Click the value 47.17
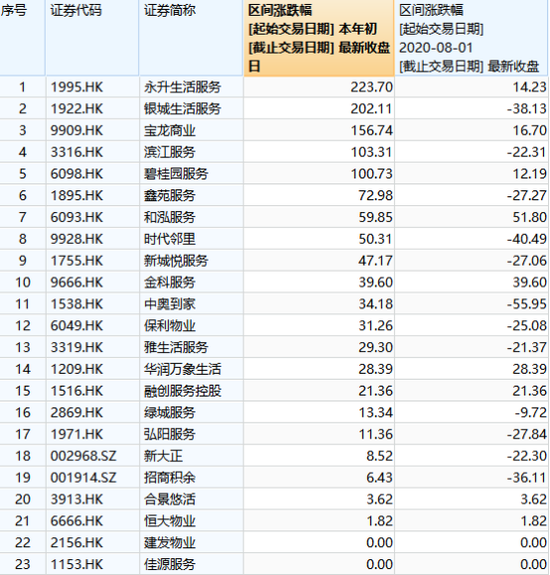 click(375, 260)
